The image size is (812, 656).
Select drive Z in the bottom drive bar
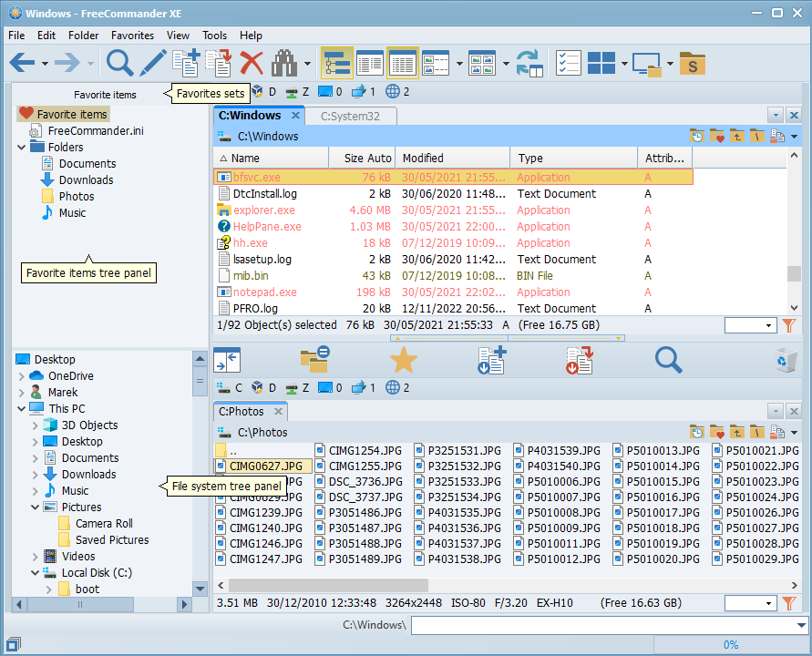tap(298, 388)
